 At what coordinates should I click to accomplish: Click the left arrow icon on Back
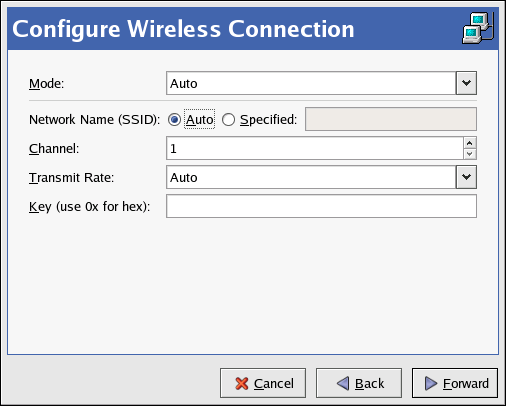tap(343, 383)
